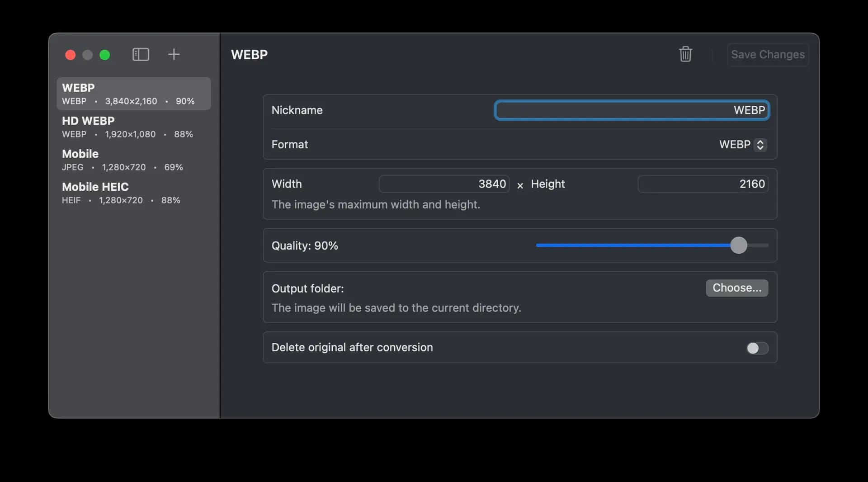Open the Mobile JPEG preset

[x=133, y=160]
